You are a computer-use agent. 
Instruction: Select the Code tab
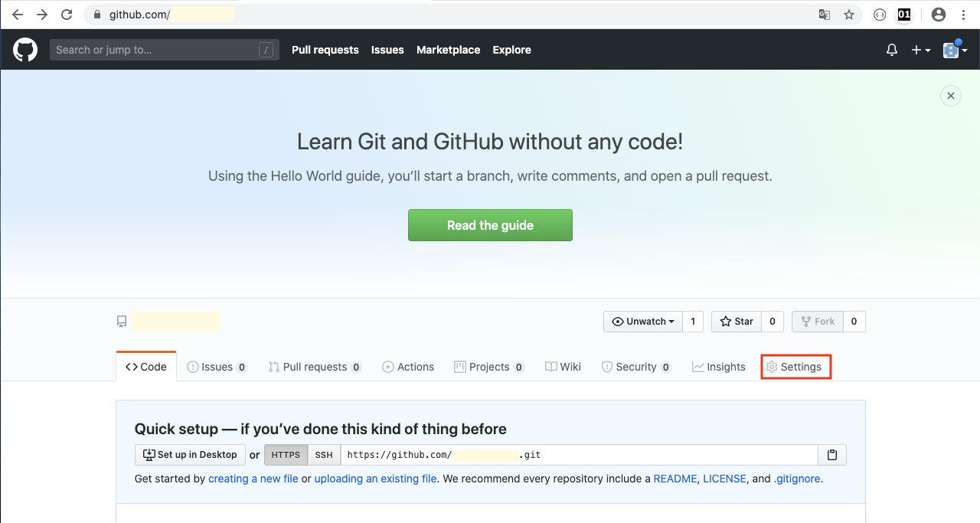click(x=146, y=367)
